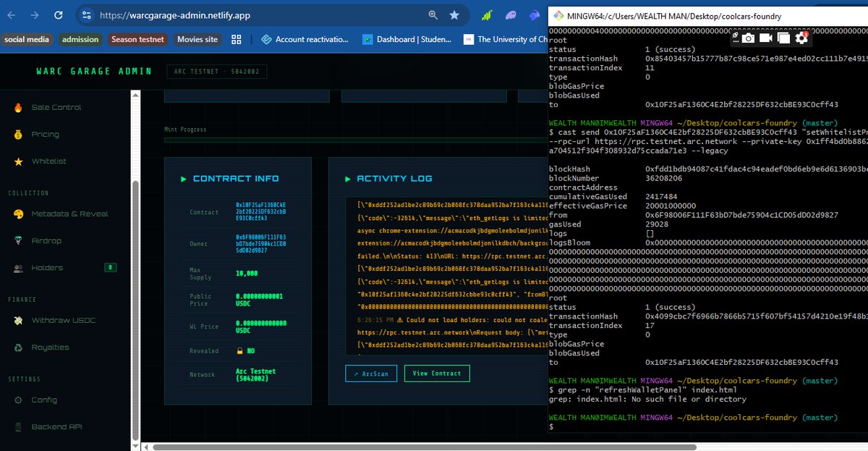Open the Sale Control section via flame icon
868x451 pixels.
[18, 107]
